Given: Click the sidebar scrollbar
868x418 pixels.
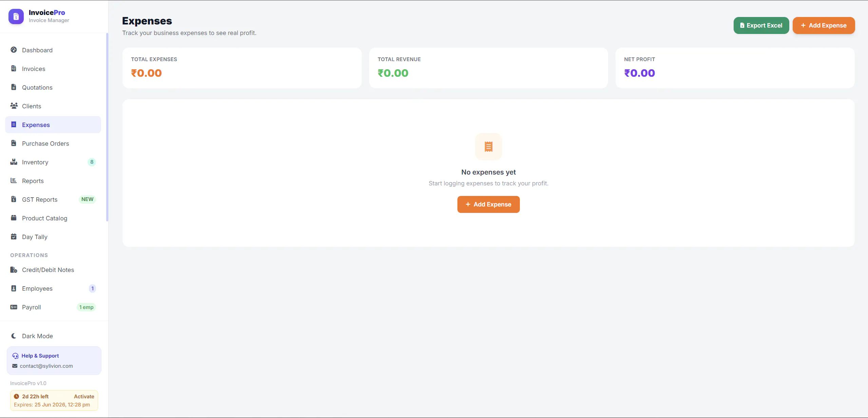Looking at the screenshot, I should tap(107, 127).
